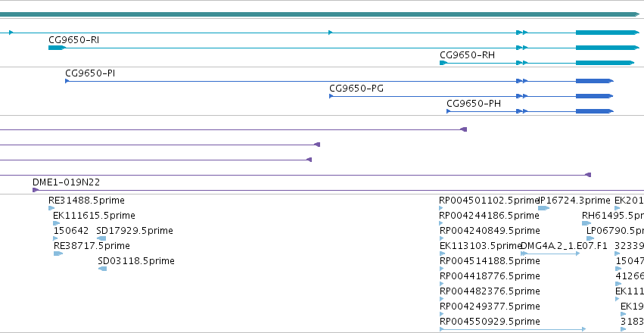Click the RP004514188.5prime EST label
644x333 pixels.
pos(490,261)
